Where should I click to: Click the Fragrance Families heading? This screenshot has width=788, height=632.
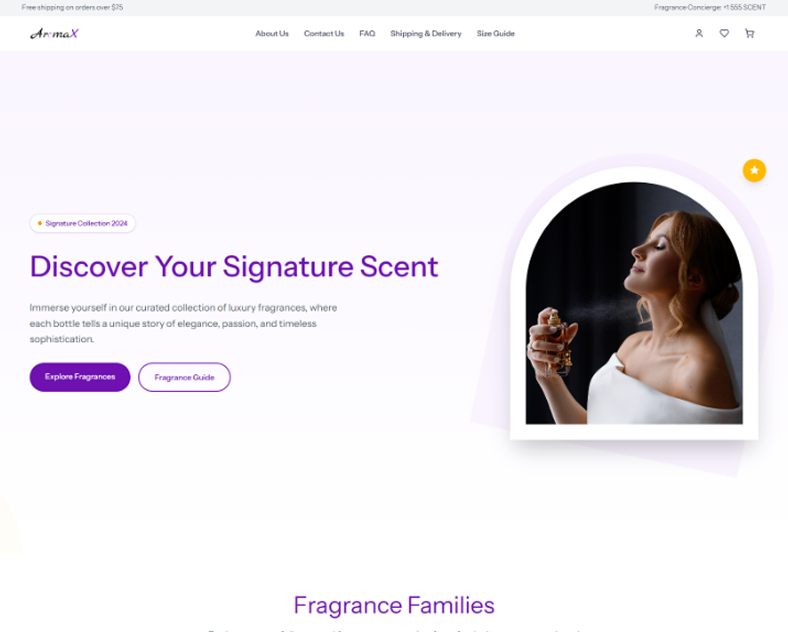tap(394, 605)
